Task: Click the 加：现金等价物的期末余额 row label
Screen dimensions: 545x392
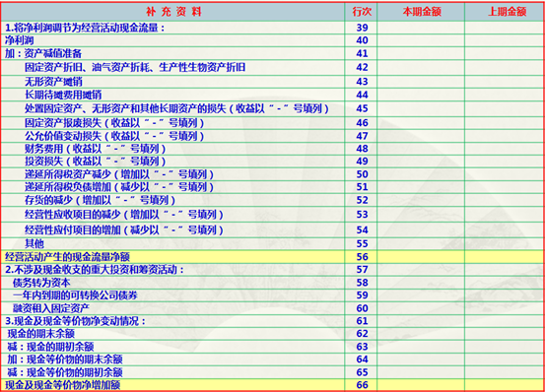Action: click(65, 359)
